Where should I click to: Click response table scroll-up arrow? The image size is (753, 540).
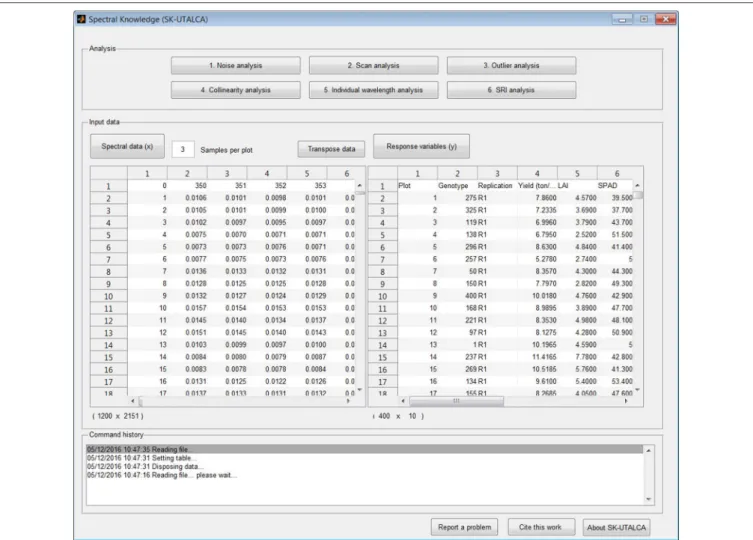pos(637,185)
